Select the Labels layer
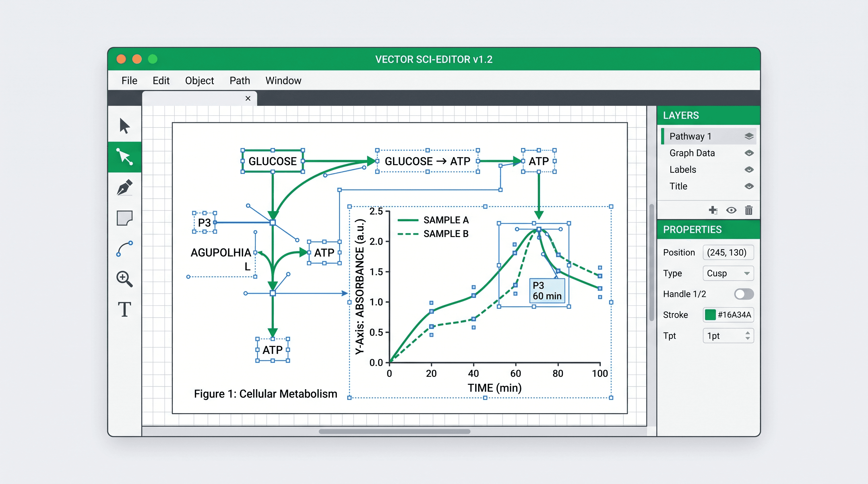Viewport: 868px width, 484px height. tap(708, 170)
